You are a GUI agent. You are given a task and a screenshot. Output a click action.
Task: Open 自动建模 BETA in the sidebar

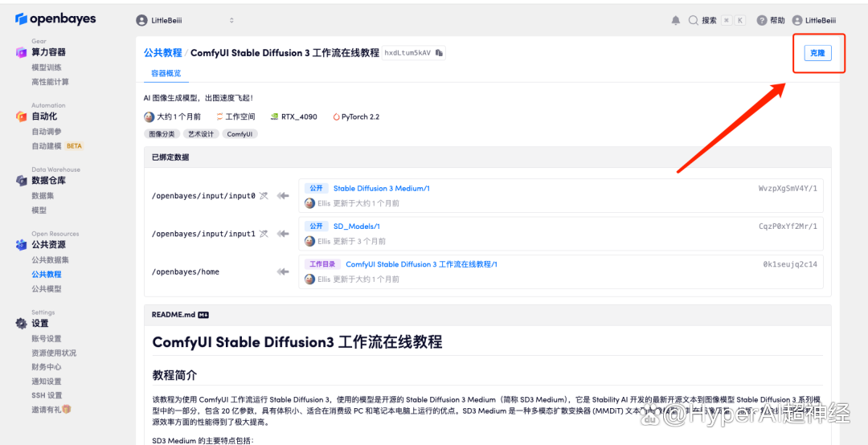tap(58, 146)
